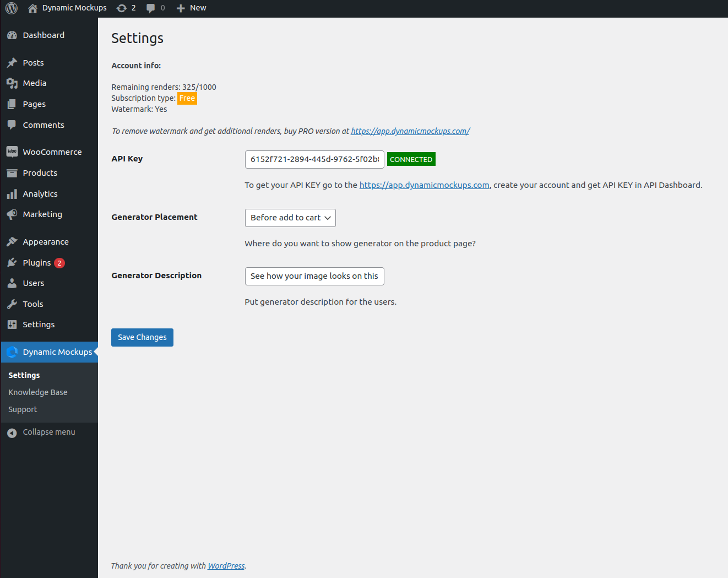Focus the Generator Description input field
The width and height of the screenshot is (728, 578).
(314, 276)
